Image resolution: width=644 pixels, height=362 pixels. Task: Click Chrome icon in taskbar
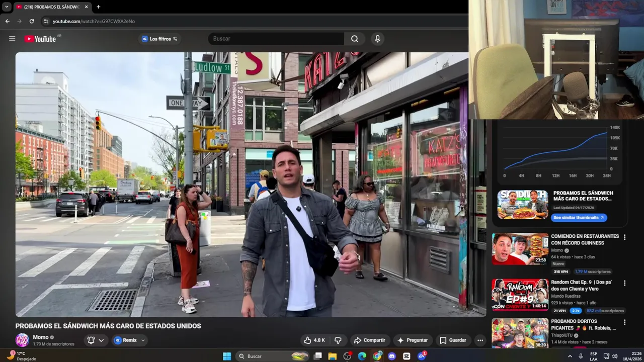pos(377,356)
